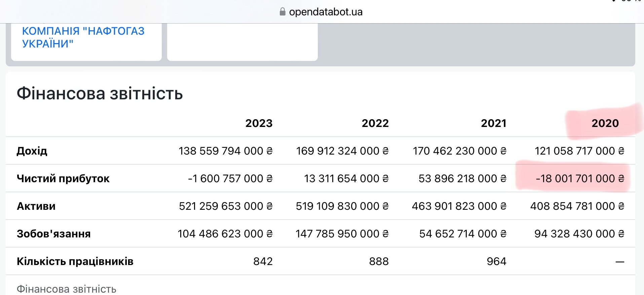Click the lock icon in address bar
Screen dimensions: 644x295
point(282,12)
